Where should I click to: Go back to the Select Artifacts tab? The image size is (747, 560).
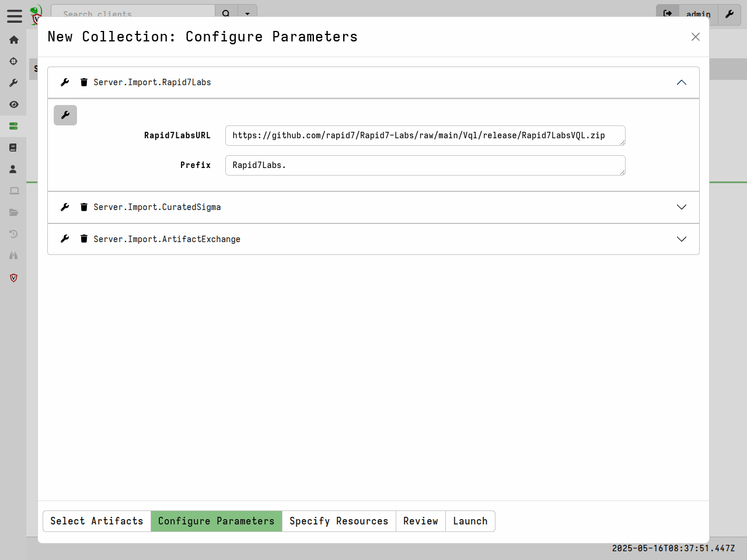coord(97,521)
